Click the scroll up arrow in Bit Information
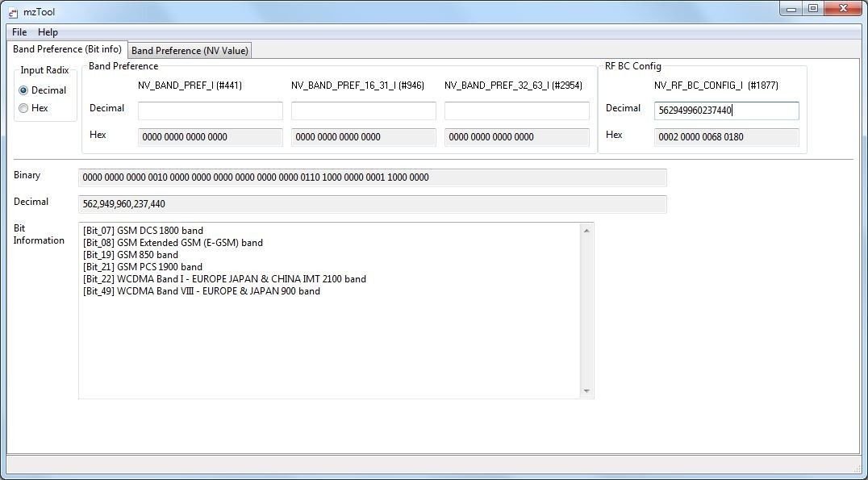This screenshot has width=868, height=480. (x=586, y=230)
